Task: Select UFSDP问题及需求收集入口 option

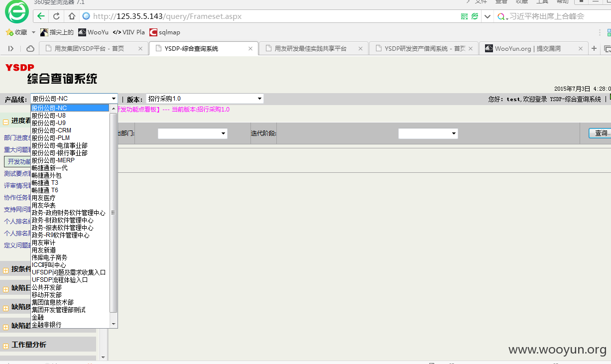Action: coord(70,272)
